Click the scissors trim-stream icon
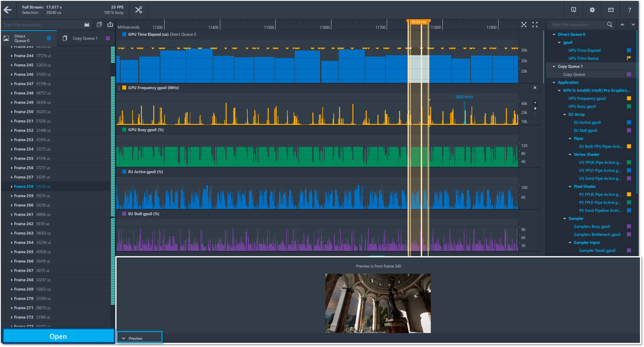The image size is (644, 347). pos(139,10)
